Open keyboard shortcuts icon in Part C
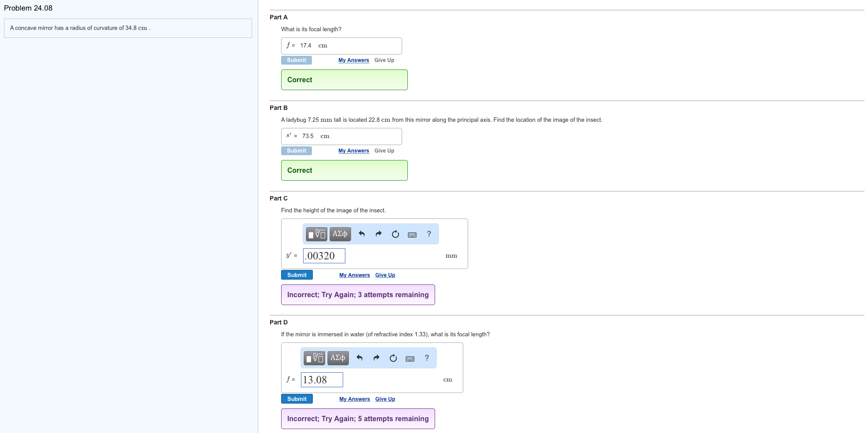This screenshot has height=433, width=868. coord(412,234)
